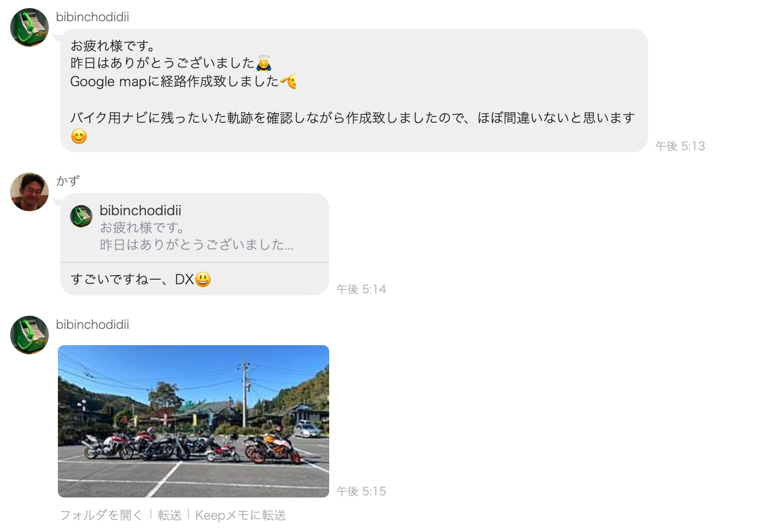766x532 pixels.
Task: Click the grinning emoji after DX
Action: pos(203,279)
